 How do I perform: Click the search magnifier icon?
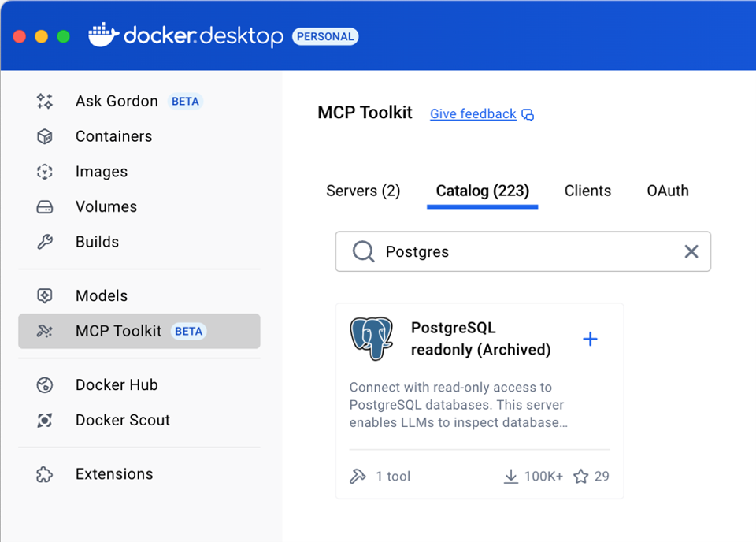coord(363,251)
